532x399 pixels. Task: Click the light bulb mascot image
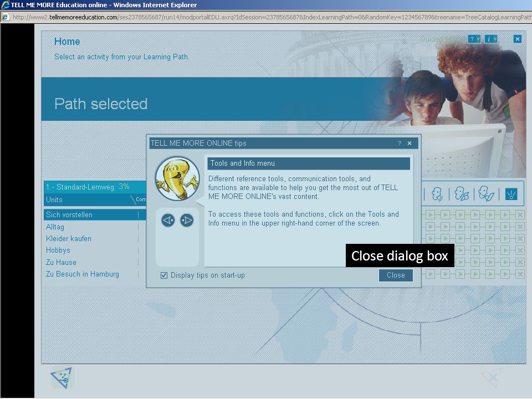click(x=177, y=179)
